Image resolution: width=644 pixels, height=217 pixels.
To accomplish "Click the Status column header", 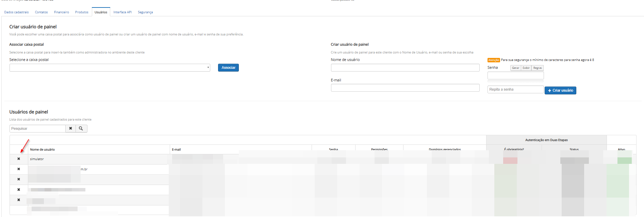I will pos(574,150).
